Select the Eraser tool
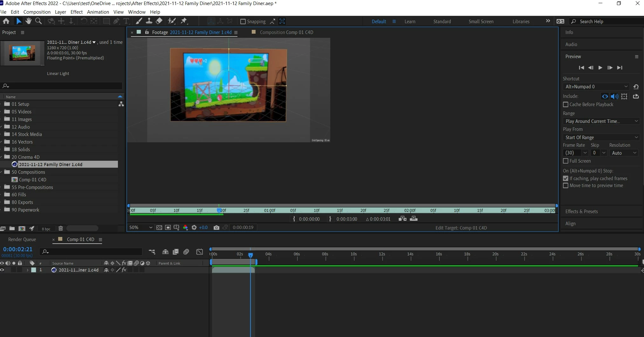Image resolution: width=644 pixels, height=337 pixels. pos(159,21)
